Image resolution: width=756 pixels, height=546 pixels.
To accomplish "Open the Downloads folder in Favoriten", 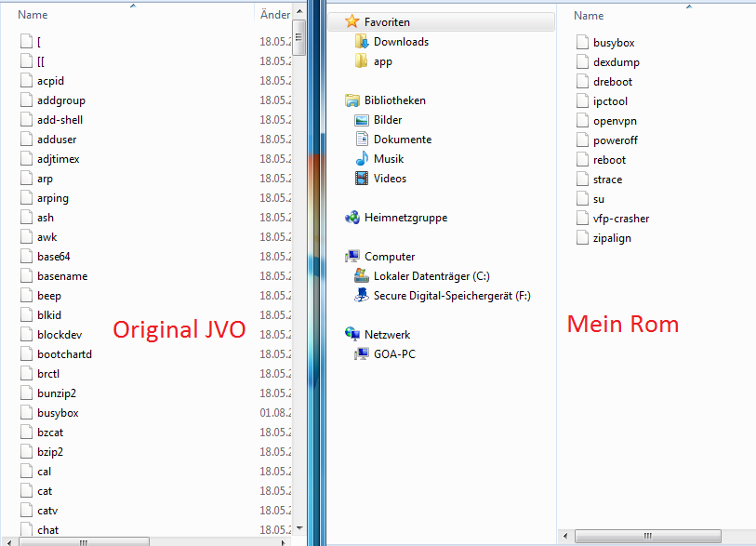I will point(401,42).
